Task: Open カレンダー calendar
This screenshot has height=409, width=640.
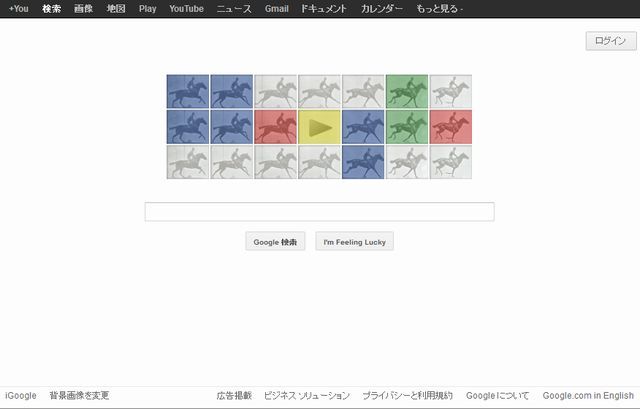Action: pyautogui.click(x=382, y=9)
